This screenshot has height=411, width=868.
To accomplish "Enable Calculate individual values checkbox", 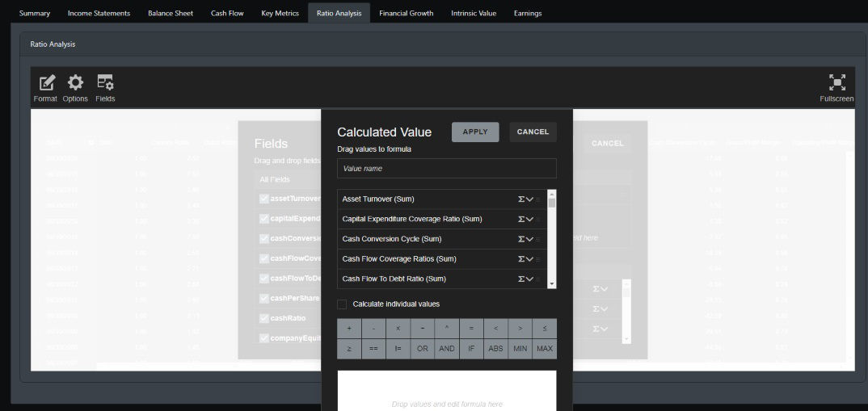I will [x=342, y=304].
